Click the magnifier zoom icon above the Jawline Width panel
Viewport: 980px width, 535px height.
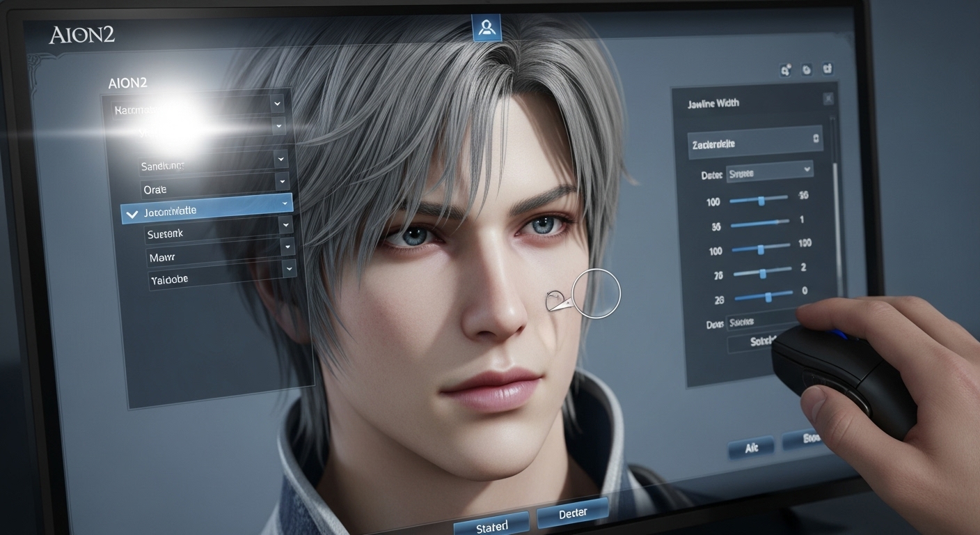pyautogui.click(x=787, y=70)
